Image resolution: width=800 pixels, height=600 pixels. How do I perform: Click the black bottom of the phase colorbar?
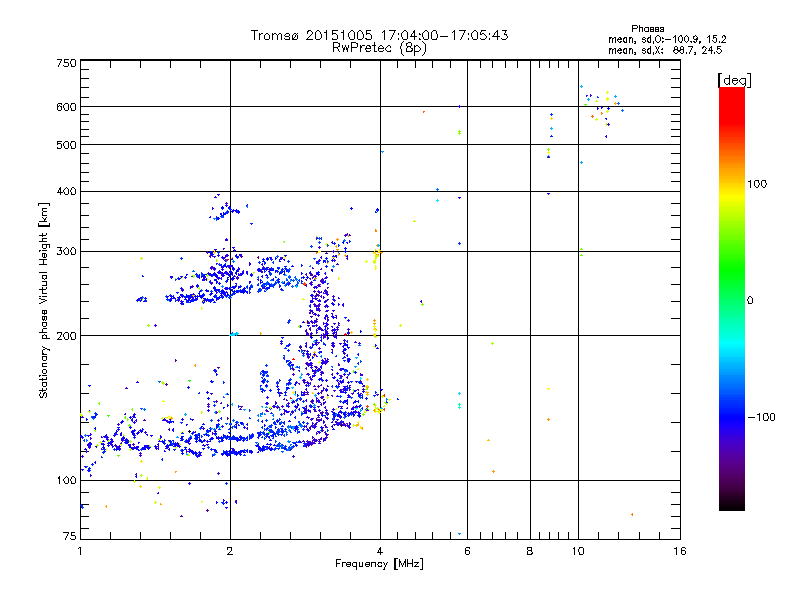pyautogui.click(x=732, y=504)
